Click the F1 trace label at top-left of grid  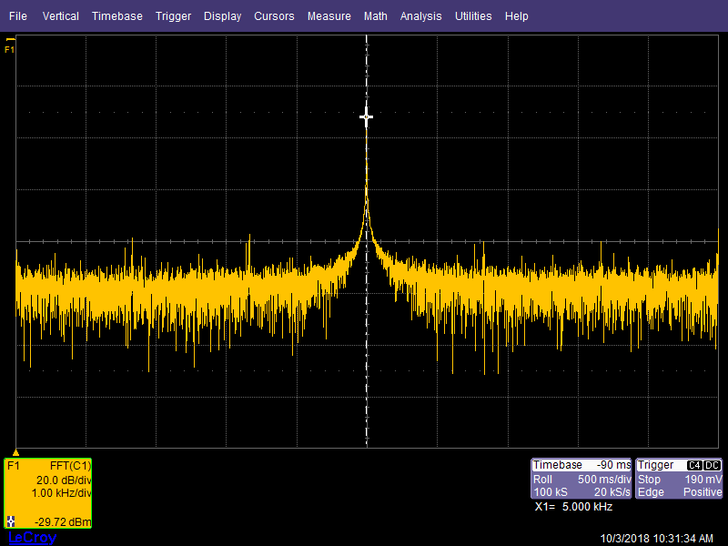(x=10, y=49)
